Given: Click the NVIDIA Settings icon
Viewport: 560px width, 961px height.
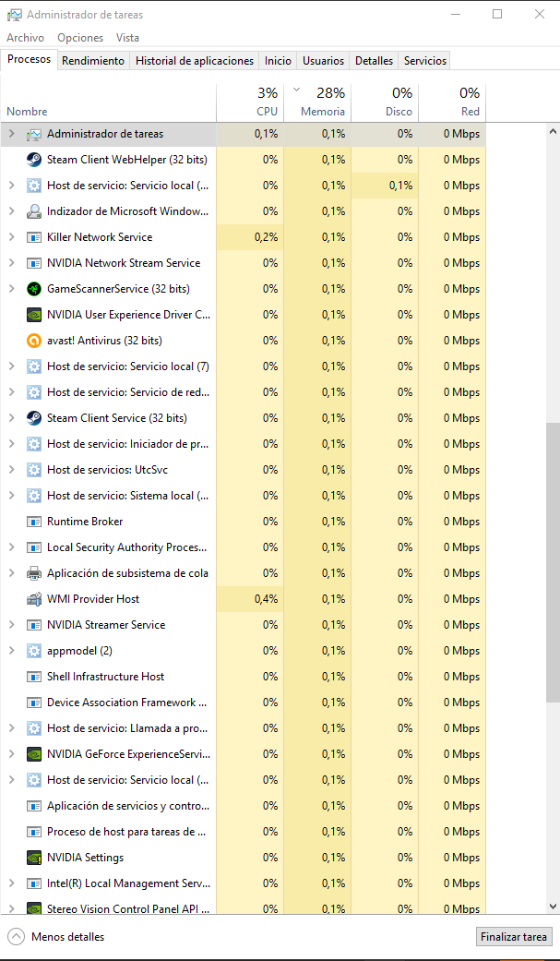Looking at the screenshot, I should coord(34,858).
